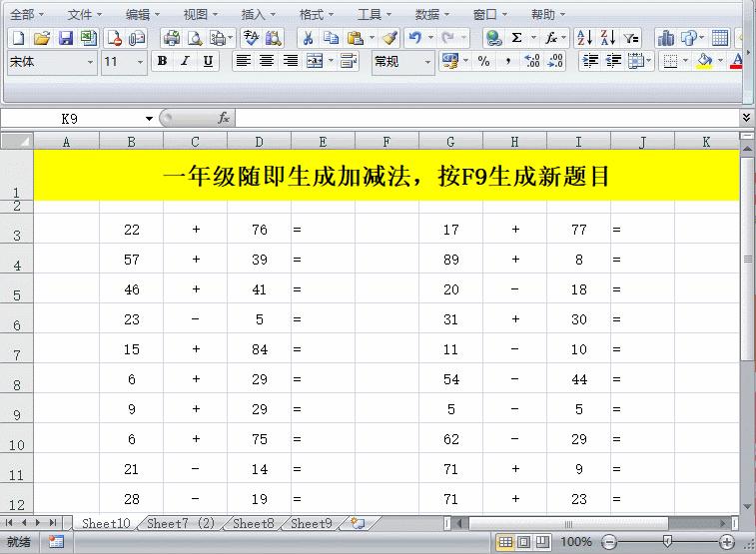This screenshot has width=756, height=554.
Task: Insert a hyperlink with the globe icon
Action: coord(493,38)
